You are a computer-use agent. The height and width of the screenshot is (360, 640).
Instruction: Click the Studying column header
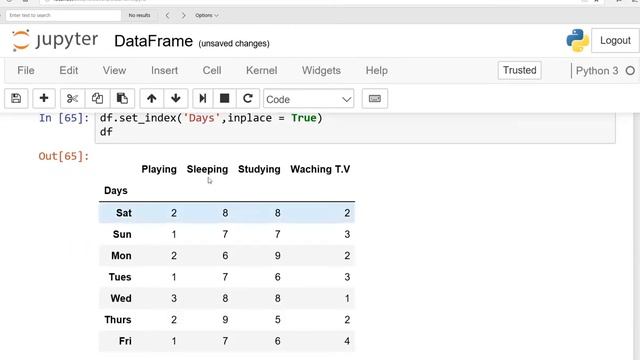[x=259, y=169]
